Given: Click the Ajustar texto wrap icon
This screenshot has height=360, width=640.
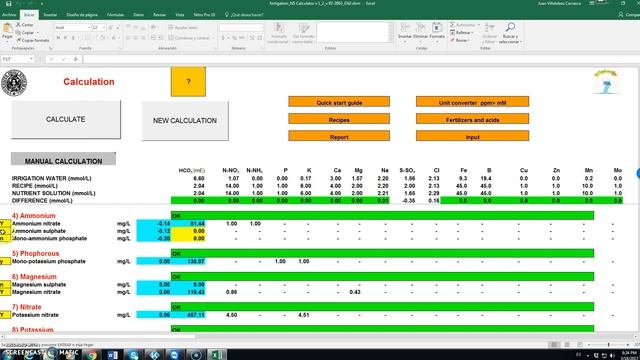Looking at the screenshot, I should (x=171, y=27).
